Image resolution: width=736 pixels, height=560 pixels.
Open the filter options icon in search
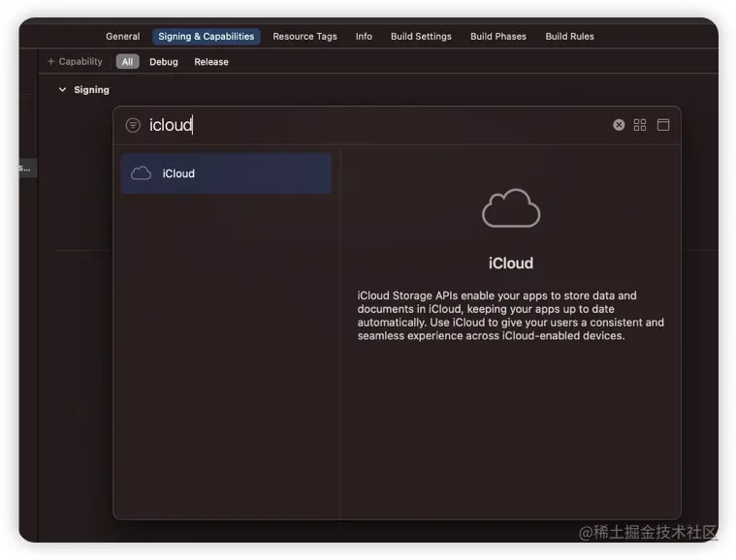point(133,125)
